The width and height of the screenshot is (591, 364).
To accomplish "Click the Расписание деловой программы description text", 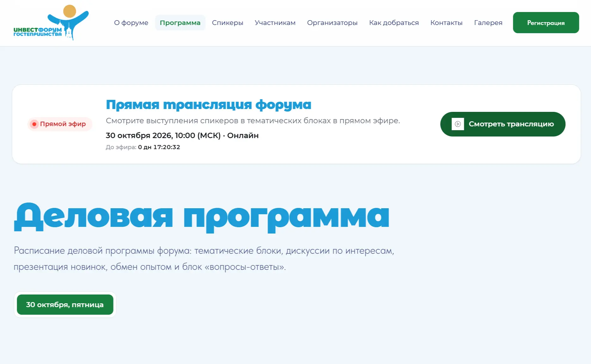I will tap(204, 259).
